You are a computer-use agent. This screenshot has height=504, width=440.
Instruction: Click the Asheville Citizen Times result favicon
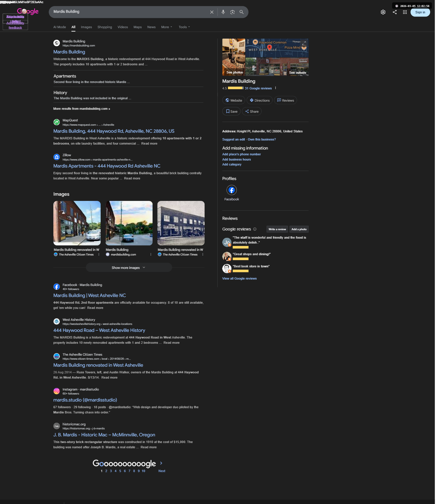(x=57, y=357)
